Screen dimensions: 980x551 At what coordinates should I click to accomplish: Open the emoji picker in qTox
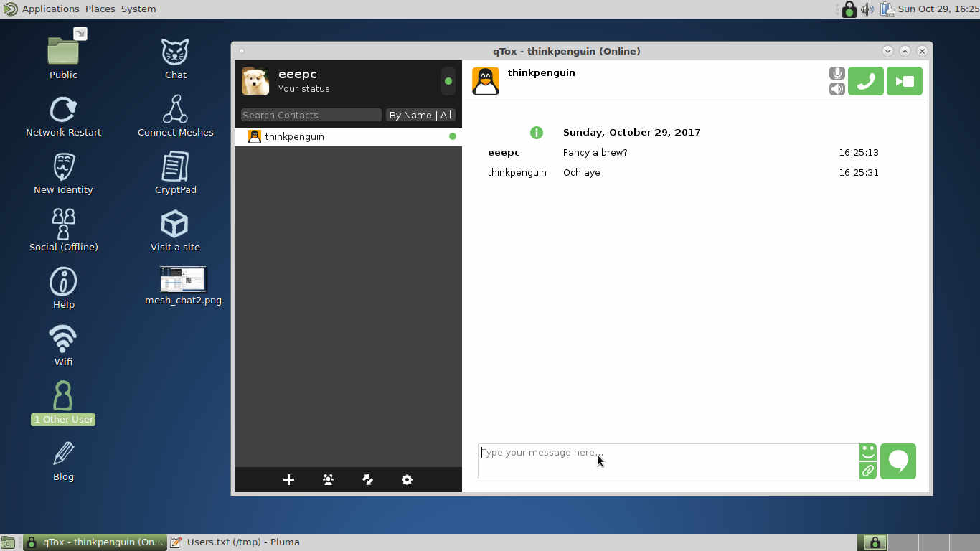tap(868, 453)
